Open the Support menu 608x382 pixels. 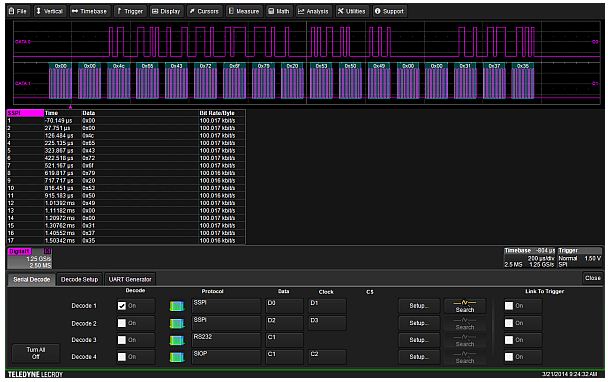[x=389, y=11]
